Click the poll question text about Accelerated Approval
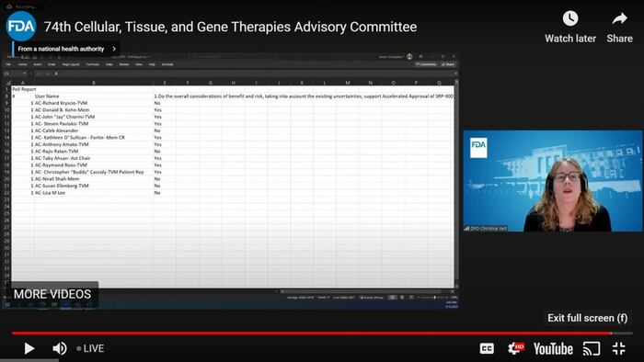The height and width of the screenshot is (362, 644). 304,96
